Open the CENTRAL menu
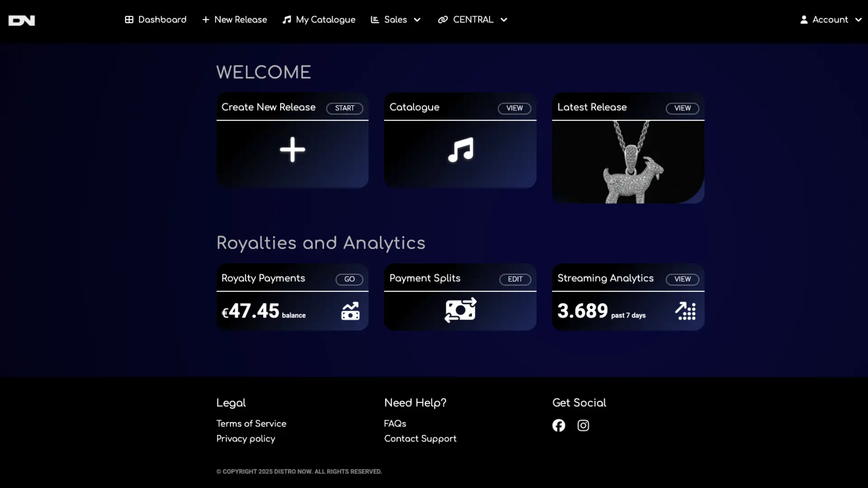The image size is (868, 488). point(473,20)
